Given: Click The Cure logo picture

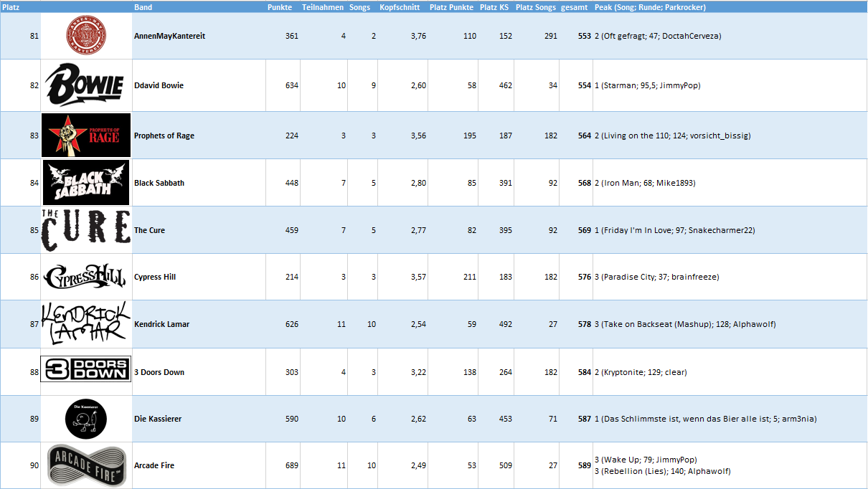Looking at the screenshot, I should [86, 230].
